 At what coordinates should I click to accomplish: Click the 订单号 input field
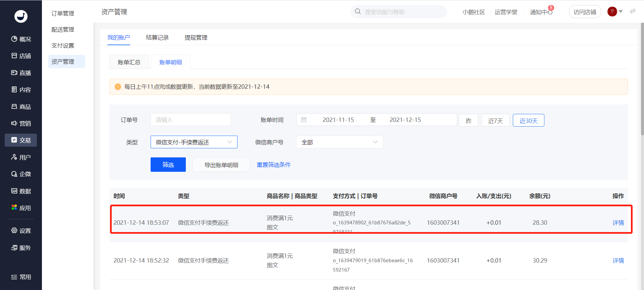click(191, 120)
